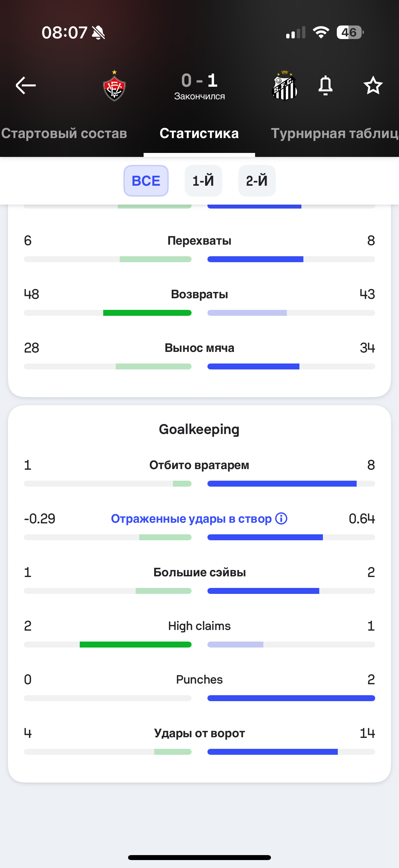Tap the Goalkeeping section header
This screenshot has width=399, height=868.
[199, 429]
